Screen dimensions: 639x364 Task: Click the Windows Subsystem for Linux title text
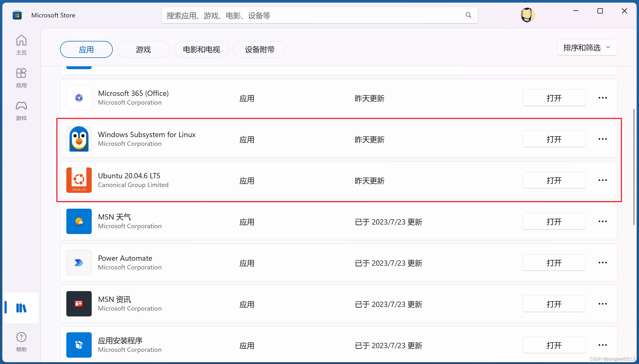coord(147,134)
